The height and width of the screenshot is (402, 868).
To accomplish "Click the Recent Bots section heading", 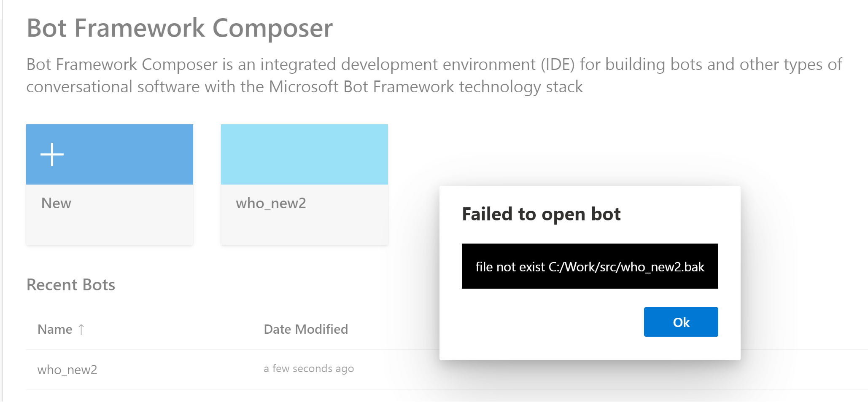I will tap(70, 284).
